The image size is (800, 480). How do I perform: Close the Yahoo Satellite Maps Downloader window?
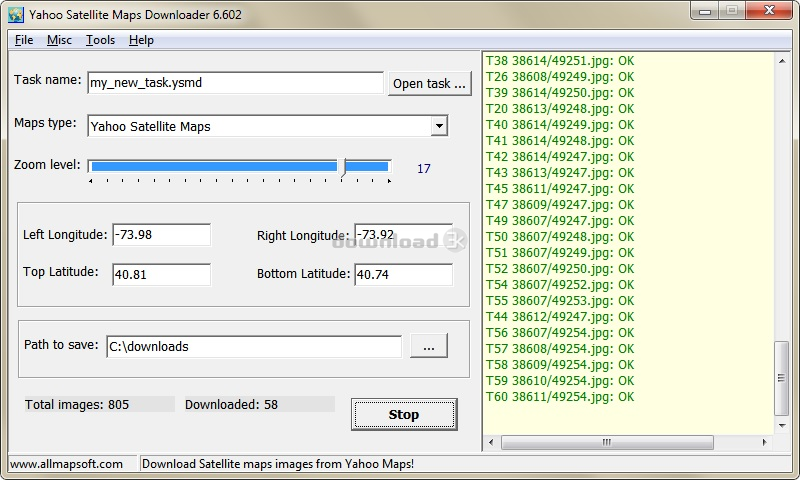[769, 11]
